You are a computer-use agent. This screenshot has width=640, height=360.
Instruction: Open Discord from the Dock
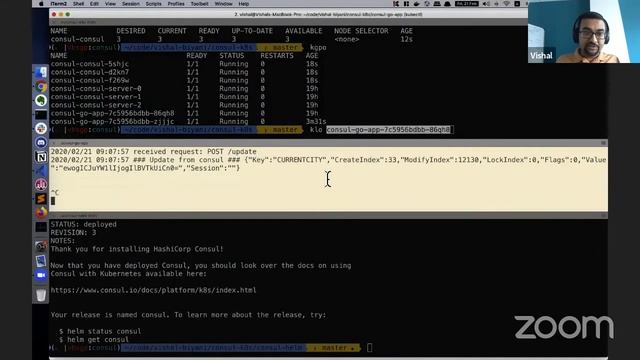tap(41, 142)
